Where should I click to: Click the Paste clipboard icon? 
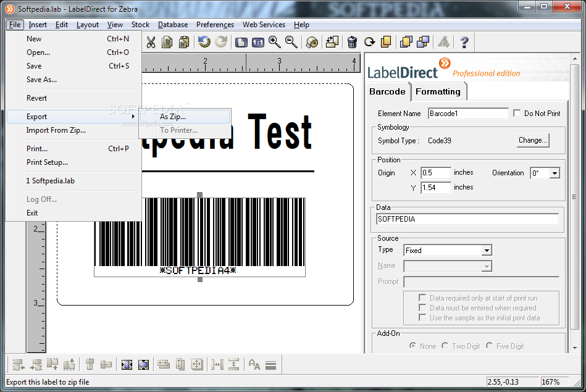coord(183,42)
